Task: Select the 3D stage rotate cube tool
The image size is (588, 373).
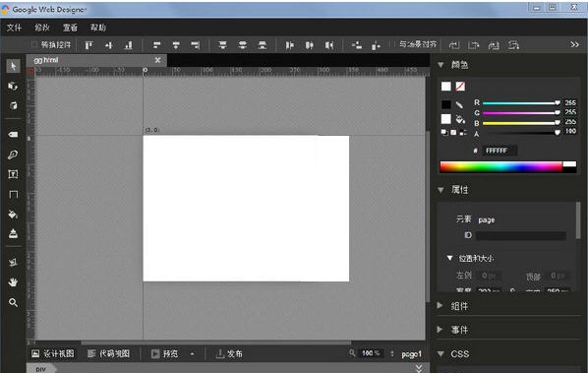Action: click(13, 105)
